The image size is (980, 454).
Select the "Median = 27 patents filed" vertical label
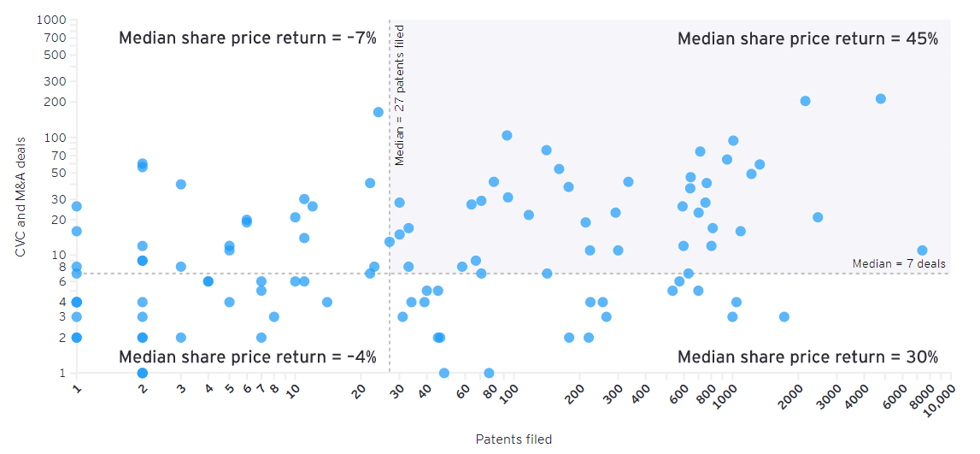[399, 95]
